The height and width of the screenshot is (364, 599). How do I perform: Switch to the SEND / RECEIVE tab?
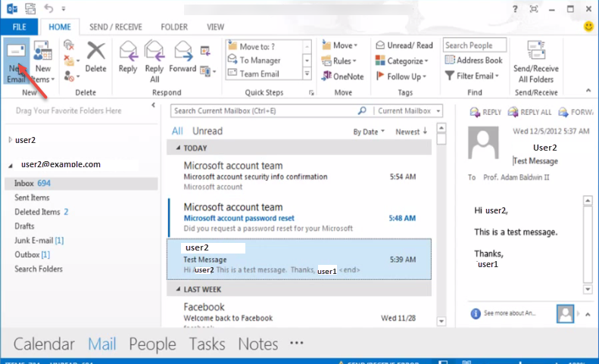(114, 26)
